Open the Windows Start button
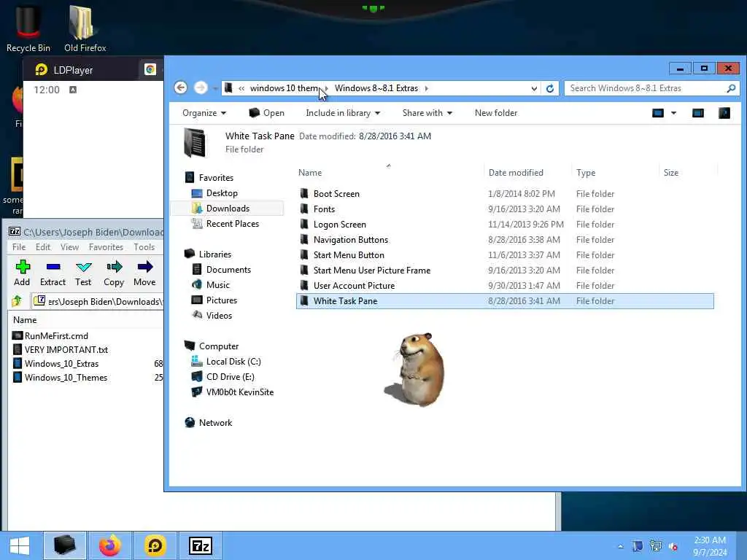Image resolution: width=747 pixels, height=560 pixels. point(20,545)
